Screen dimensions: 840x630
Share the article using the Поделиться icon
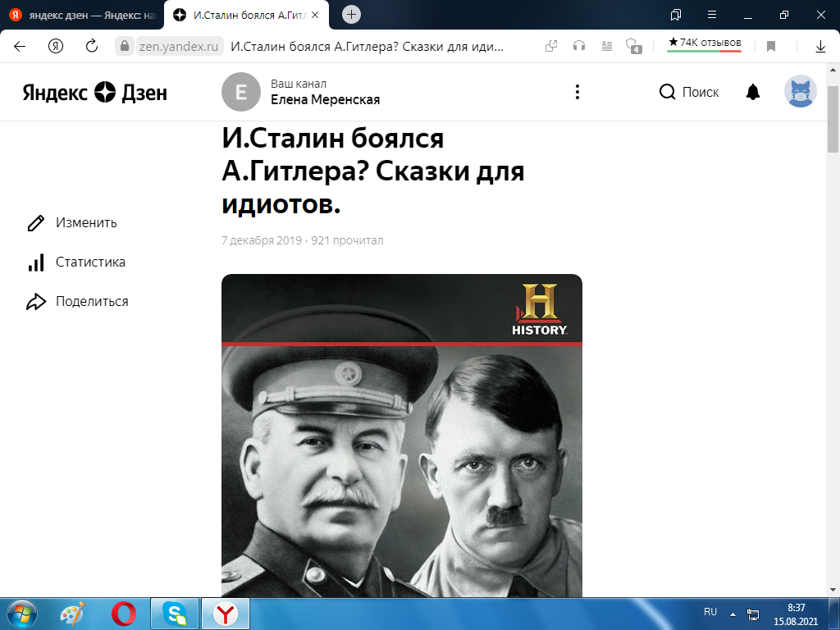coord(34,301)
